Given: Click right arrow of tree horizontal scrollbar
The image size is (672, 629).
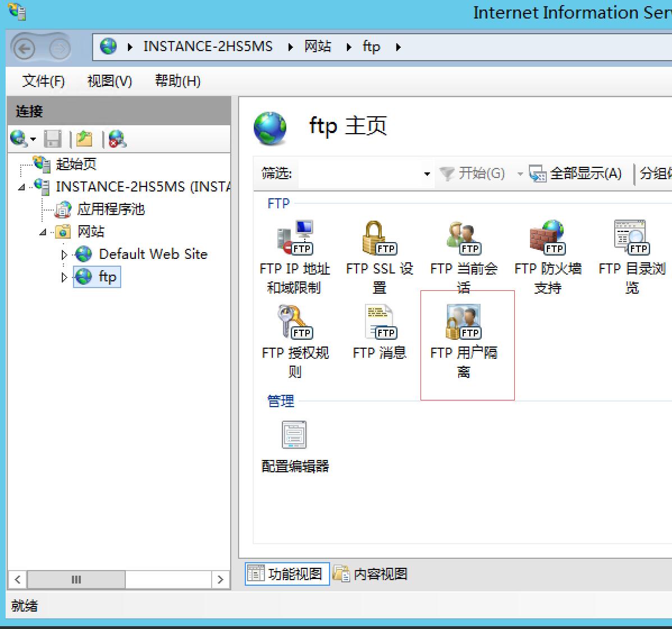Looking at the screenshot, I should 220,580.
